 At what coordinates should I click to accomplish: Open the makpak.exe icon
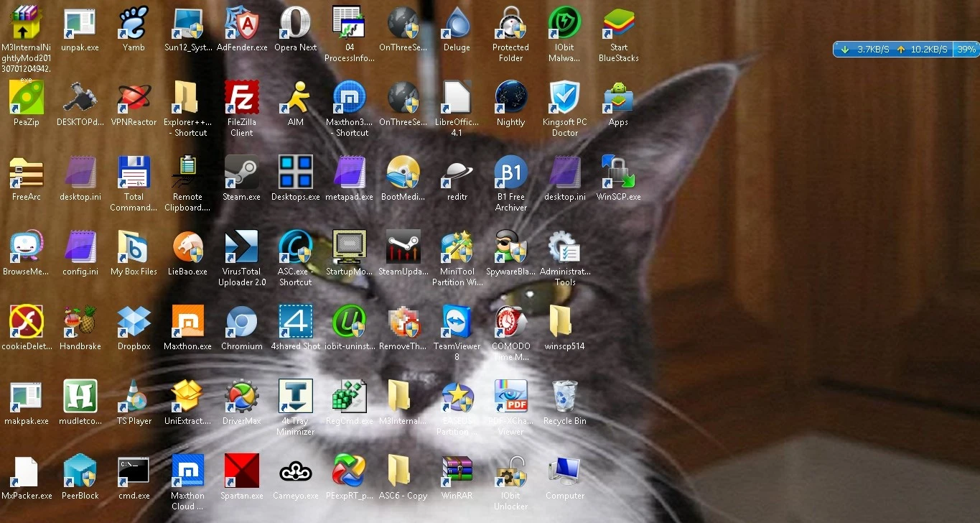(27, 396)
